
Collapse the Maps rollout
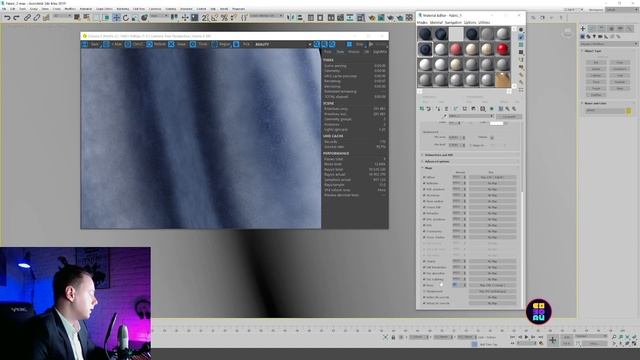470,168
